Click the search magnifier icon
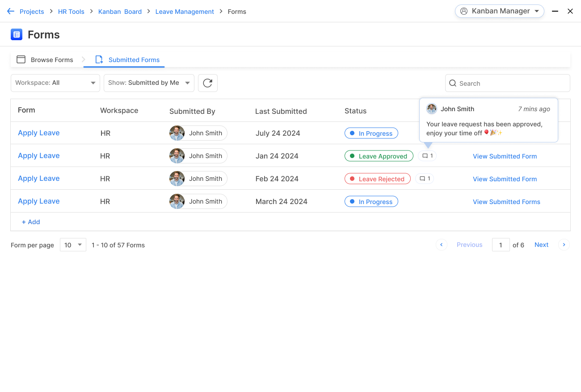Viewport: 581px width, 392px height. 453,83
